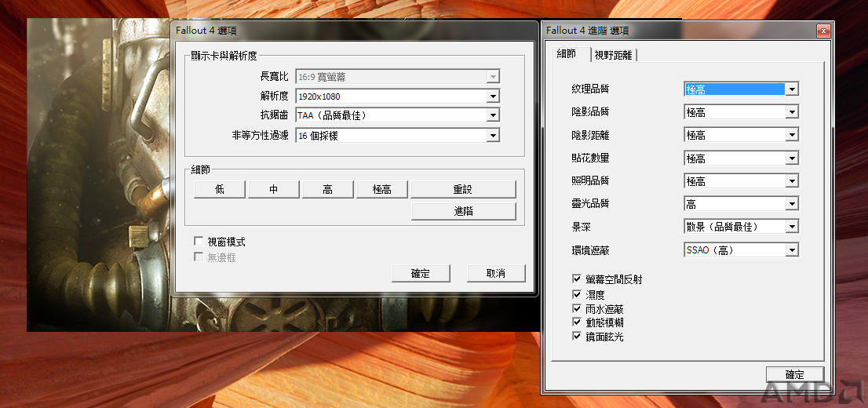Switch to the 視野距離 tab
The width and height of the screenshot is (868, 408).
613,56
